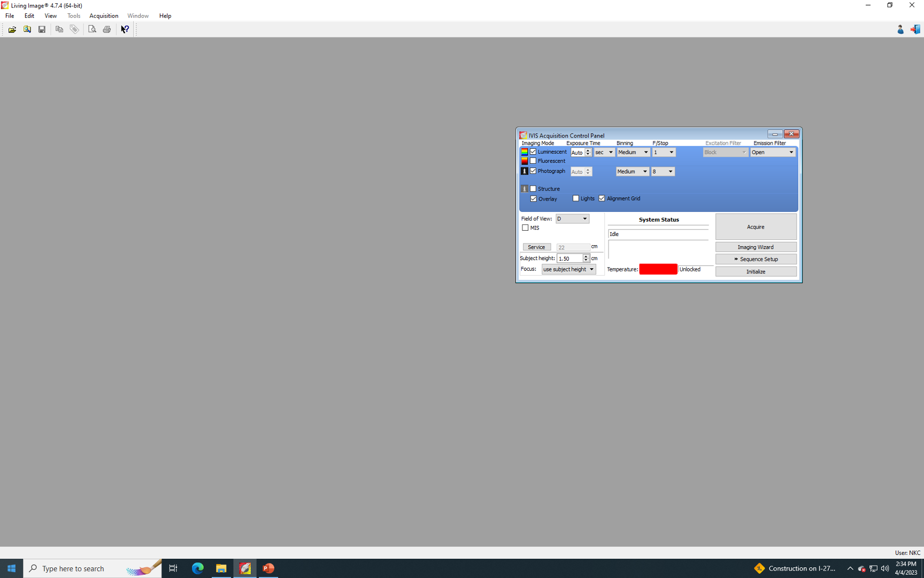The width and height of the screenshot is (924, 578).
Task: Open the File menu
Action: click(10, 16)
